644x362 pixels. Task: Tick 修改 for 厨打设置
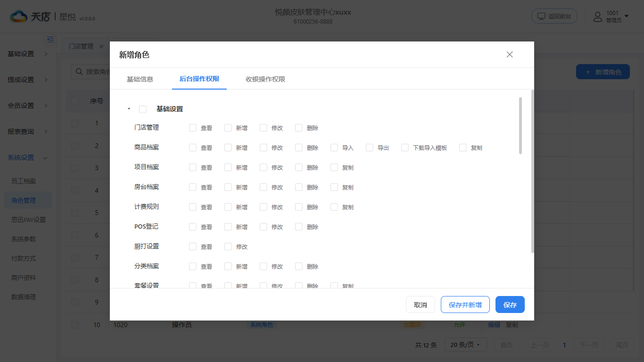(x=228, y=247)
